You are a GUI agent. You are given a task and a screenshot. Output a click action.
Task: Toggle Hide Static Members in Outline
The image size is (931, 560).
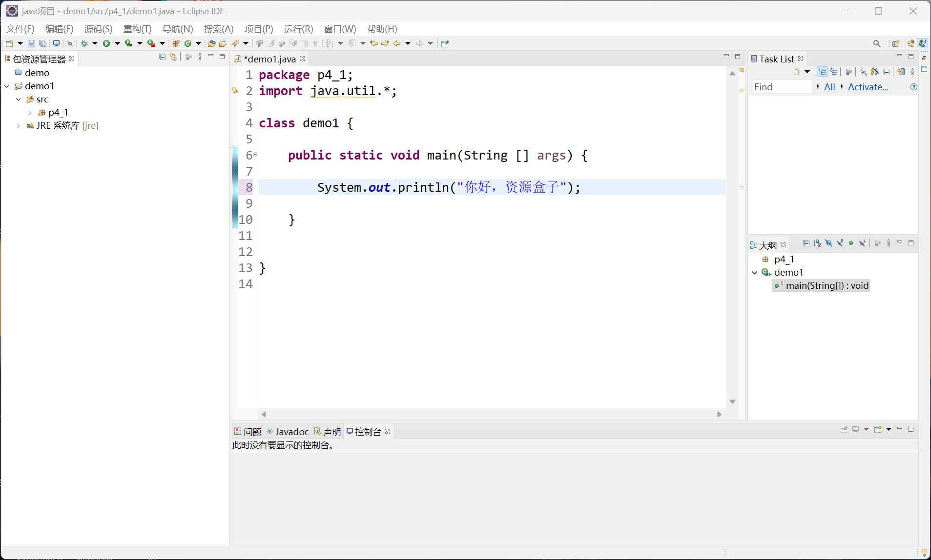coord(840,243)
